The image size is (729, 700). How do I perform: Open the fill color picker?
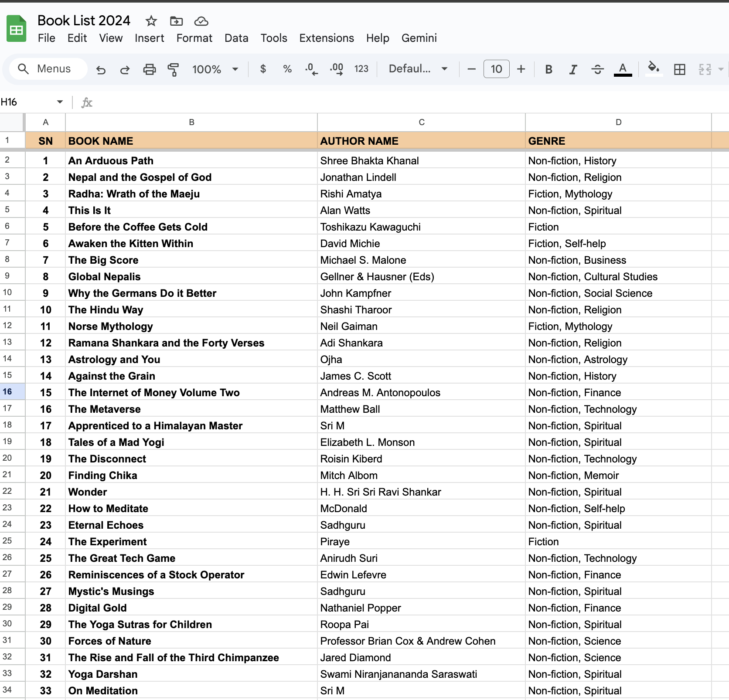pyautogui.click(x=653, y=69)
